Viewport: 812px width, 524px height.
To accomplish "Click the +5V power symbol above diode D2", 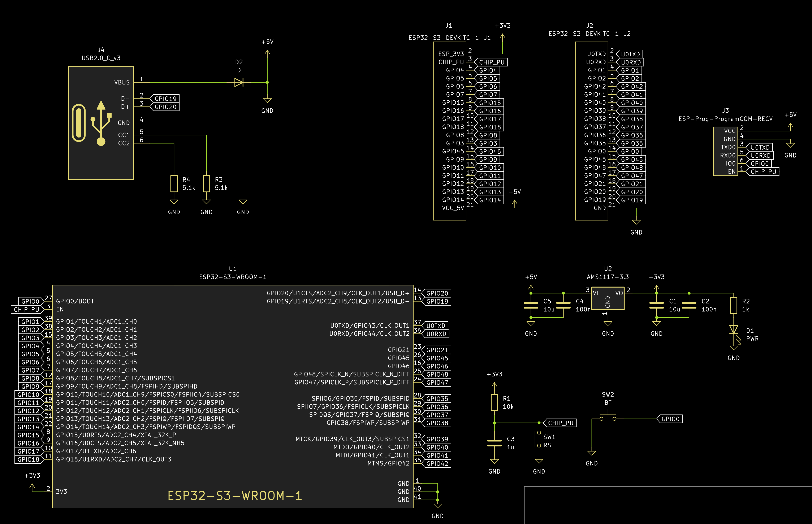I will point(267,53).
